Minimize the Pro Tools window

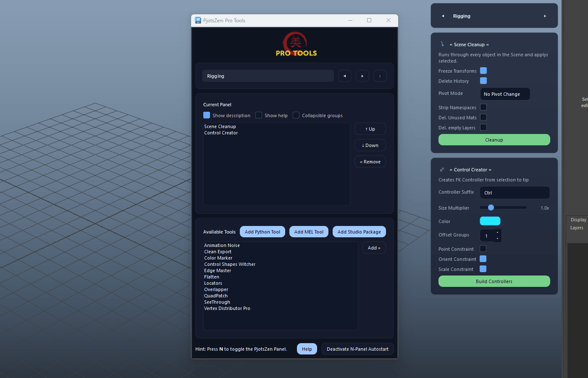click(350, 20)
